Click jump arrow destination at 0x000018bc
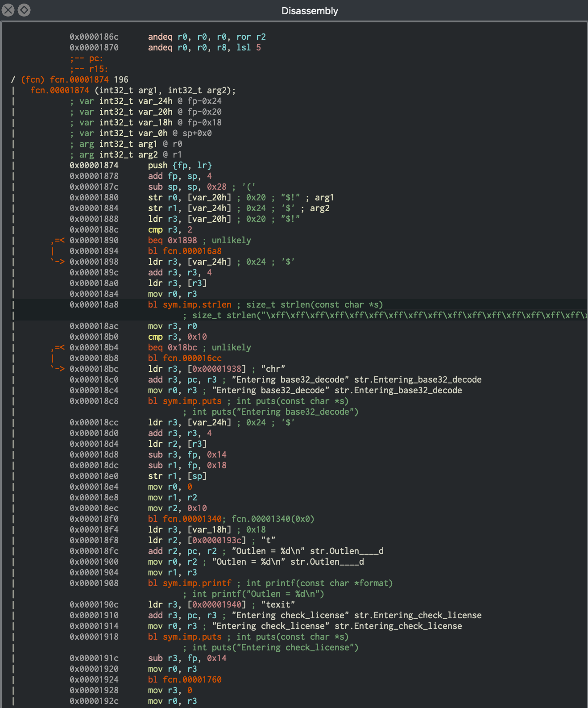This screenshot has height=708, width=588. 58,369
